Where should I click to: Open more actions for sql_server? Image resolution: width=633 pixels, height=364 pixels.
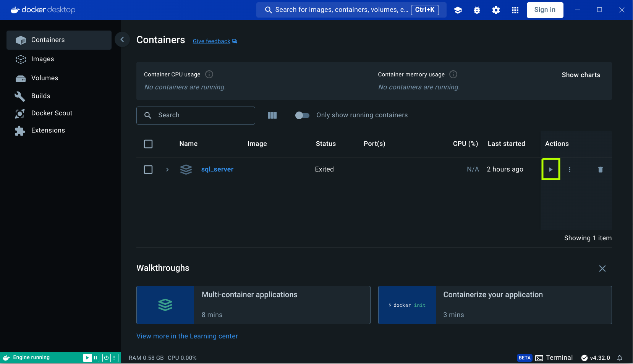coord(569,169)
